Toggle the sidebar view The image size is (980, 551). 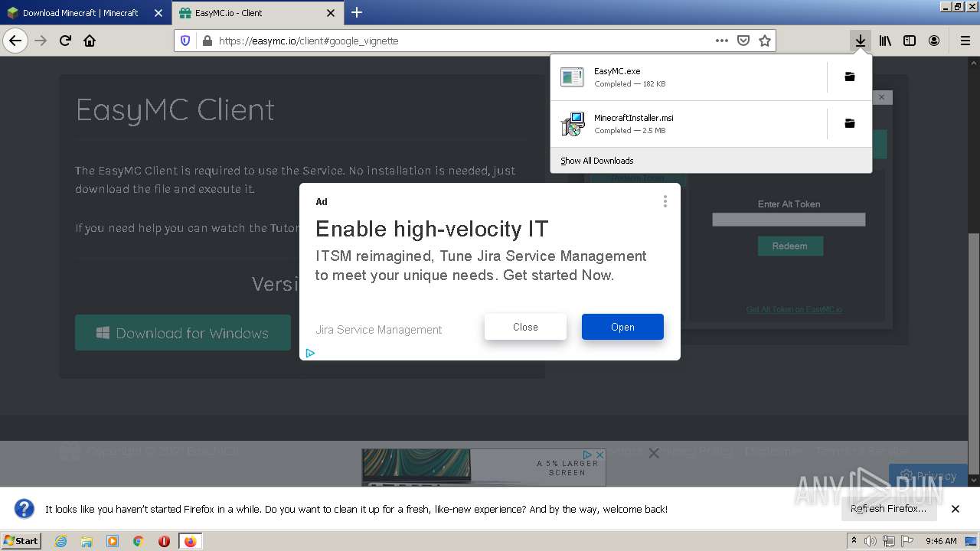coord(910,41)
